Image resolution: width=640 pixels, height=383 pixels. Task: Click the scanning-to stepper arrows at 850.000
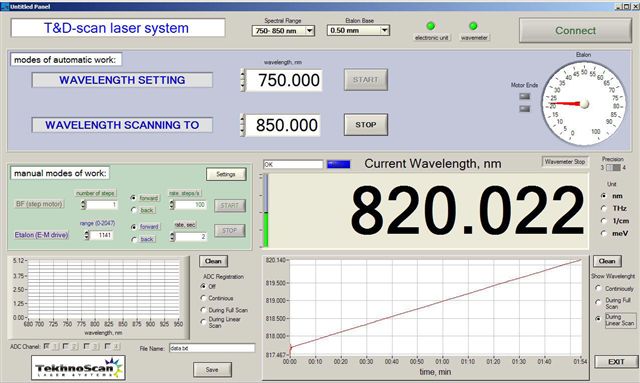[x=243, y=125]
